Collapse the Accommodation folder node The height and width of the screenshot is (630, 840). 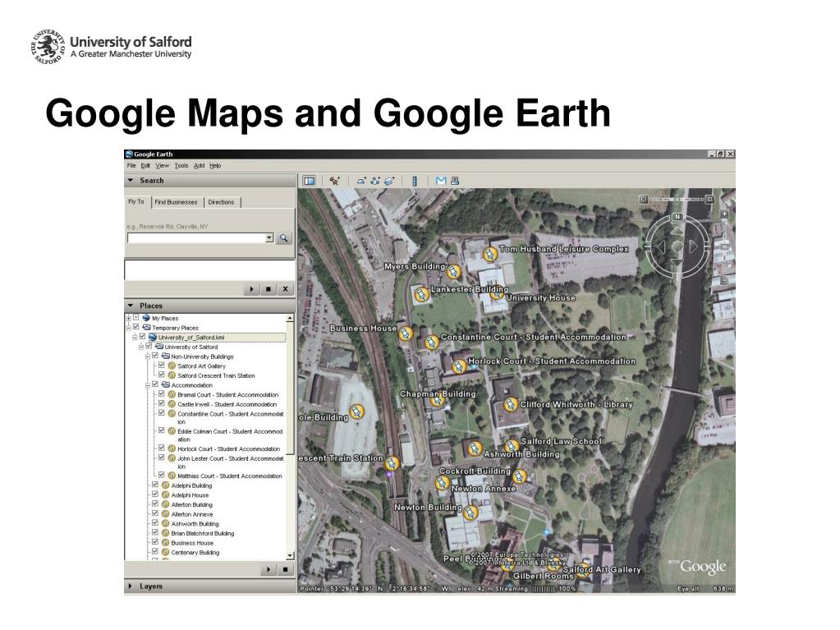point(148,384)
